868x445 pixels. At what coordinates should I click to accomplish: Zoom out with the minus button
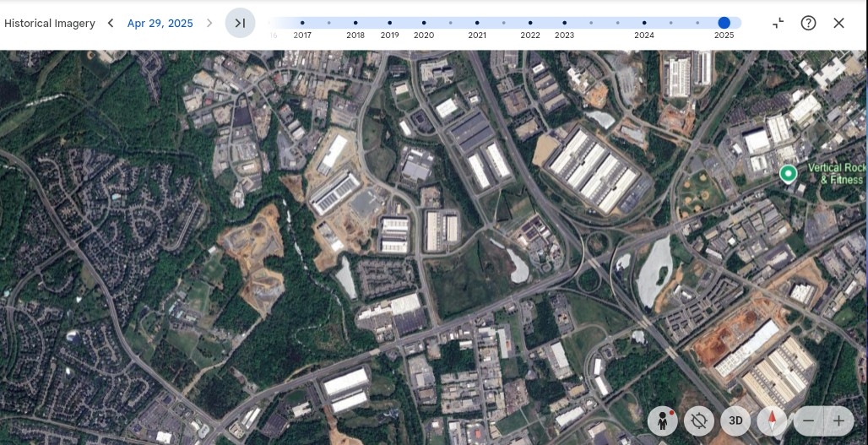808,421
